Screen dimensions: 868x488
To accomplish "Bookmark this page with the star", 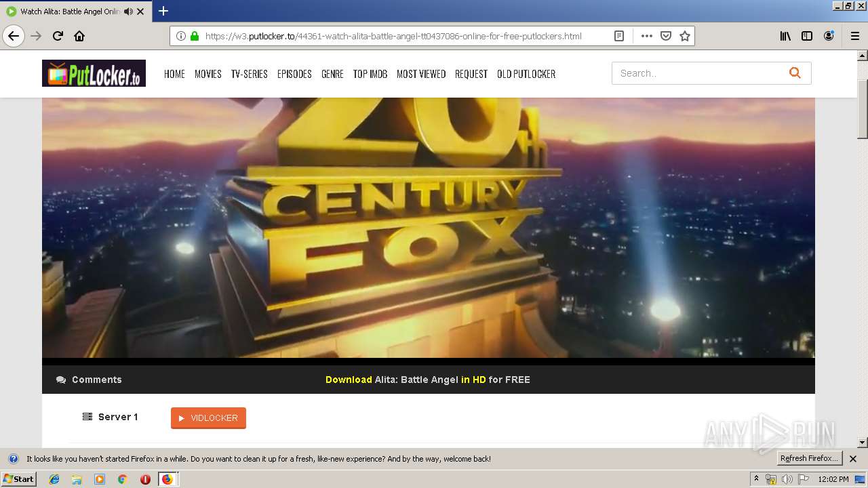I will point(685,36).
